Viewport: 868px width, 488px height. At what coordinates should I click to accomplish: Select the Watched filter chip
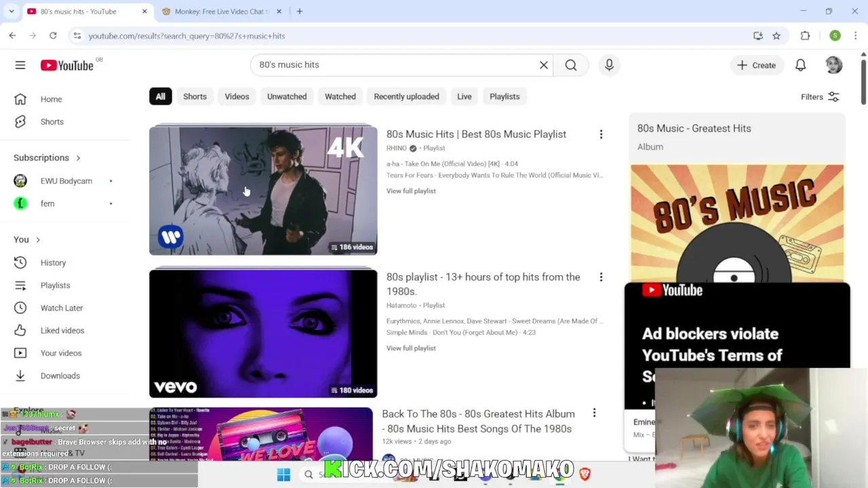(x=340, y=96)
